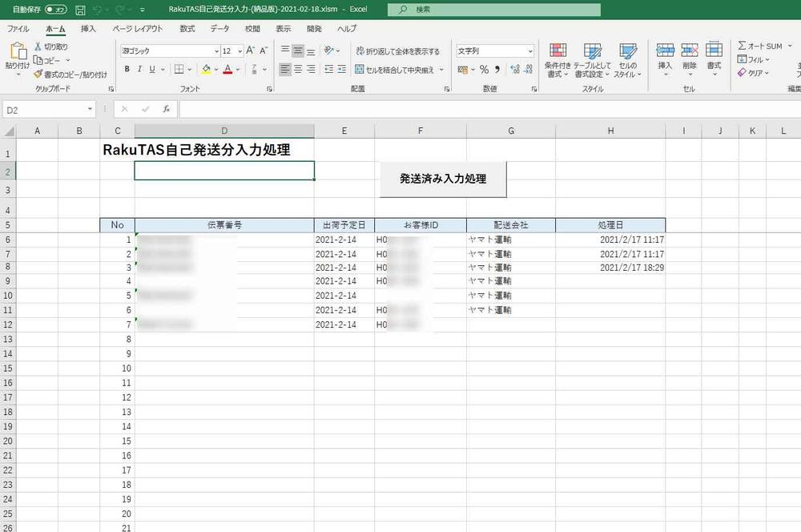The height and width of the screenshot is (532, 801).
Task: Click Format cells 書式 icon
Action: click(714, 50)
